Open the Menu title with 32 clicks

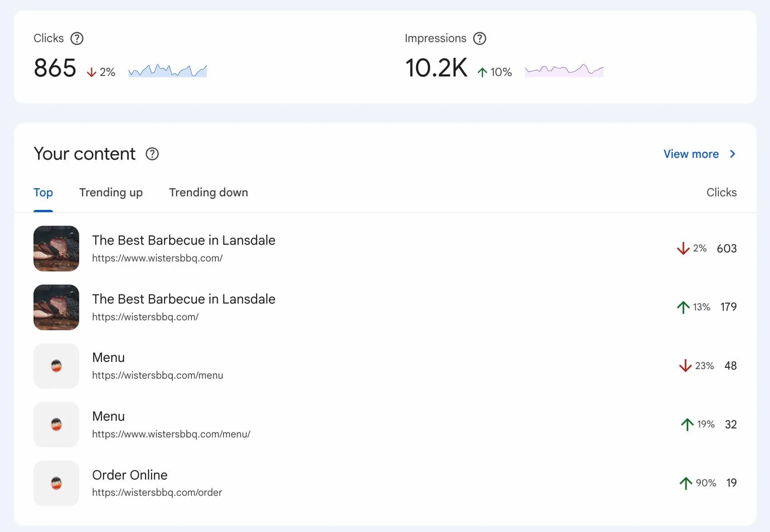[109, 416]
